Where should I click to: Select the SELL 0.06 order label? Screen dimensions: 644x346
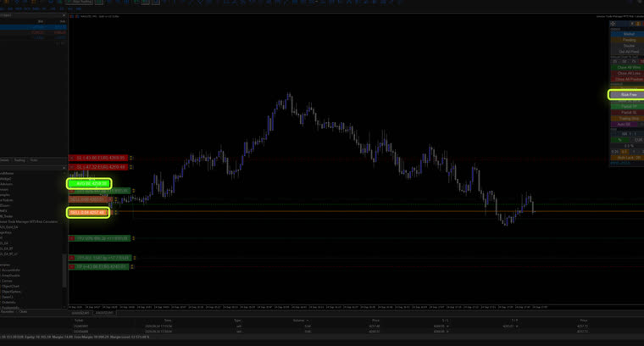click(x=89, y=199)
